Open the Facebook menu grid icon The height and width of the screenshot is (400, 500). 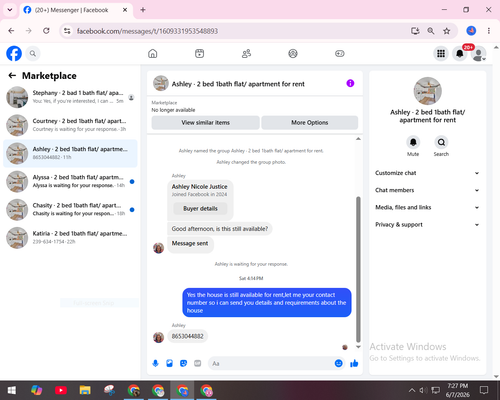441,53
